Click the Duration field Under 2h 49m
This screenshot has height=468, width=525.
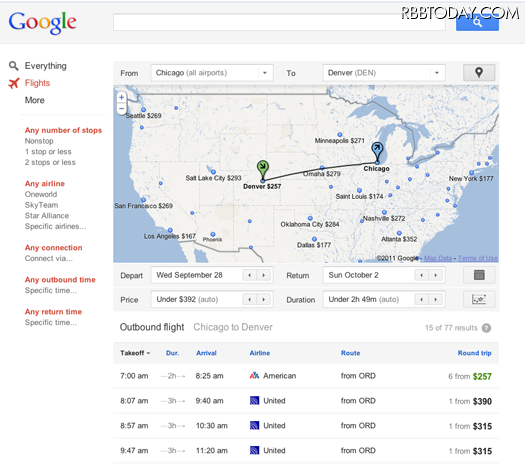[384, 299]
